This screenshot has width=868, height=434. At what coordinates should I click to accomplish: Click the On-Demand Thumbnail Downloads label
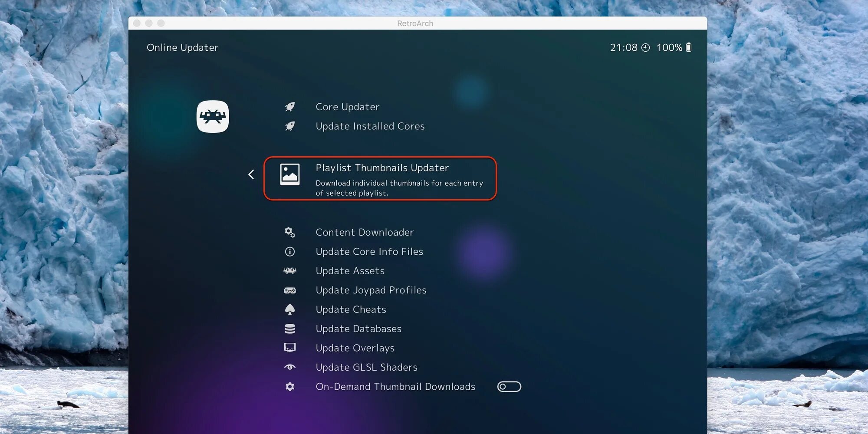coord(395,387)
